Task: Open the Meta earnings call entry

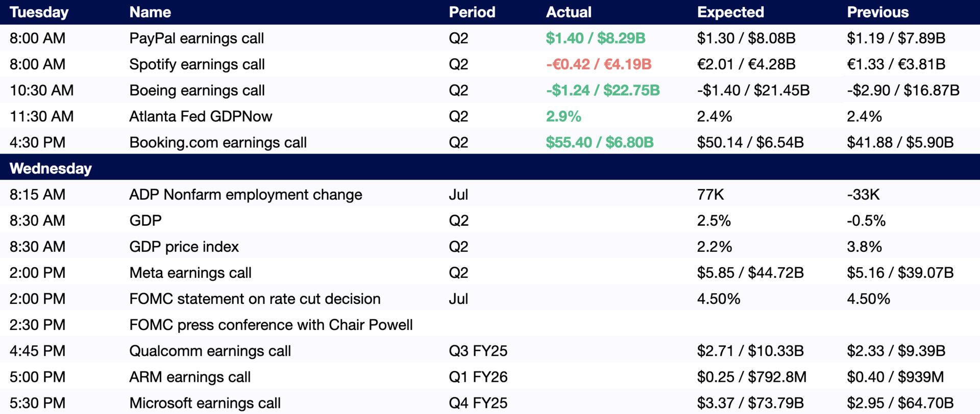Action: click(190, 273)
